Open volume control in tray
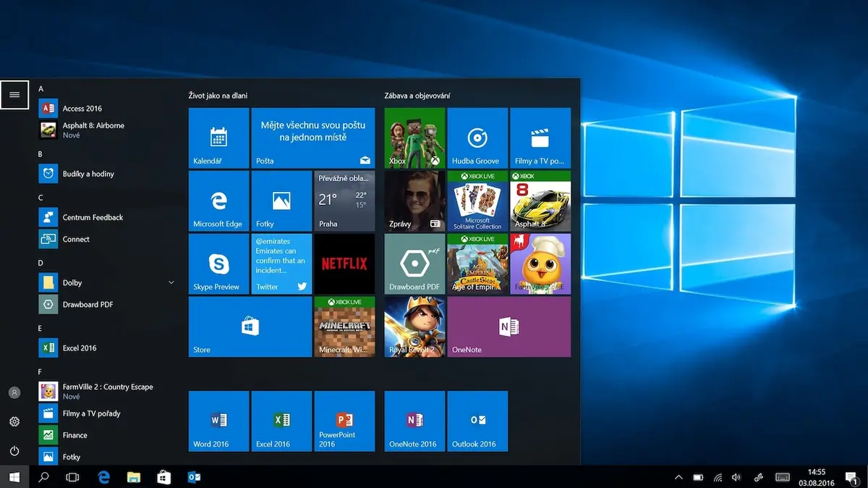 point(736,477)
